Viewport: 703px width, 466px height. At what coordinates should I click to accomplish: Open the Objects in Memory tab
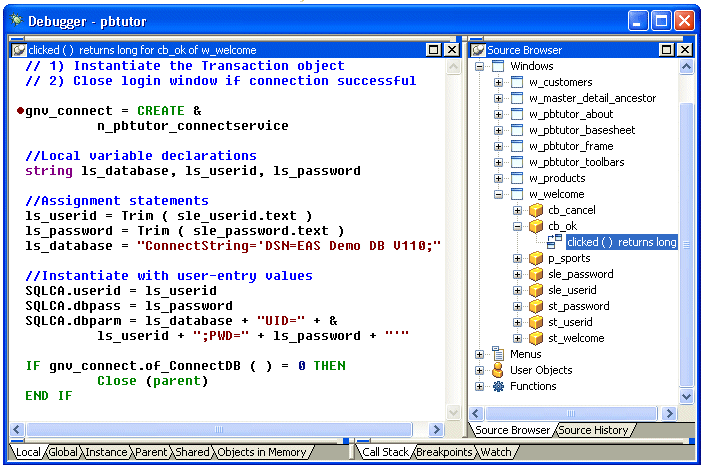pyautogui.click(x=262, y=452)
